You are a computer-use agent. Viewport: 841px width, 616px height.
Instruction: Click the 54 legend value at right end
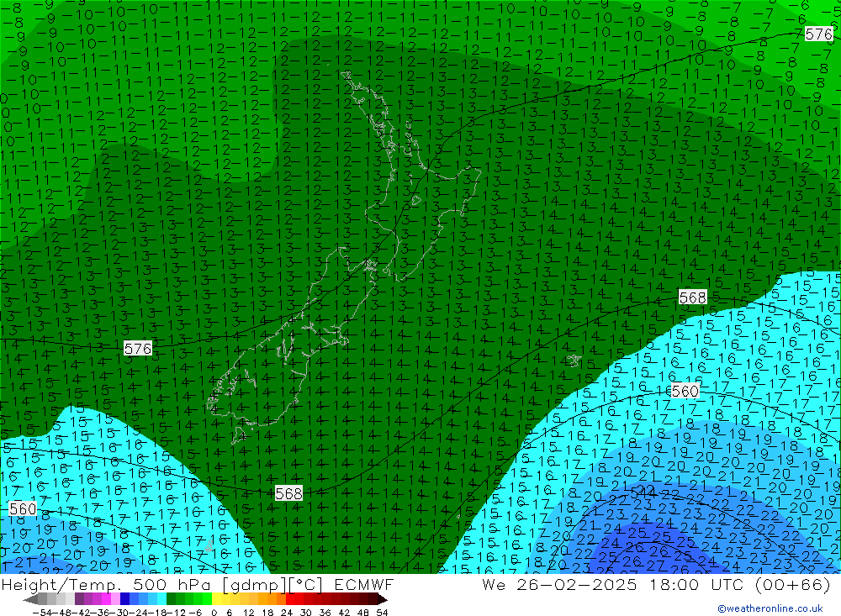click(382, 612)
